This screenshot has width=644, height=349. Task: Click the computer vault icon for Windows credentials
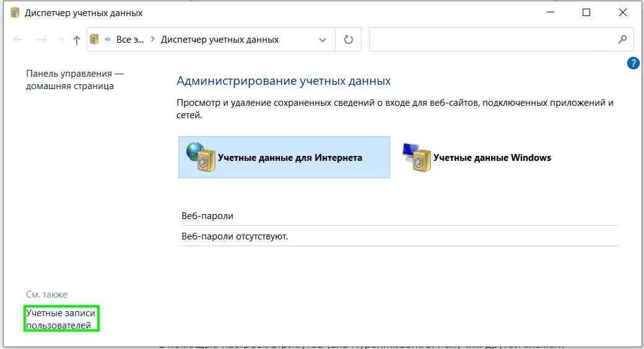[417, 157]
